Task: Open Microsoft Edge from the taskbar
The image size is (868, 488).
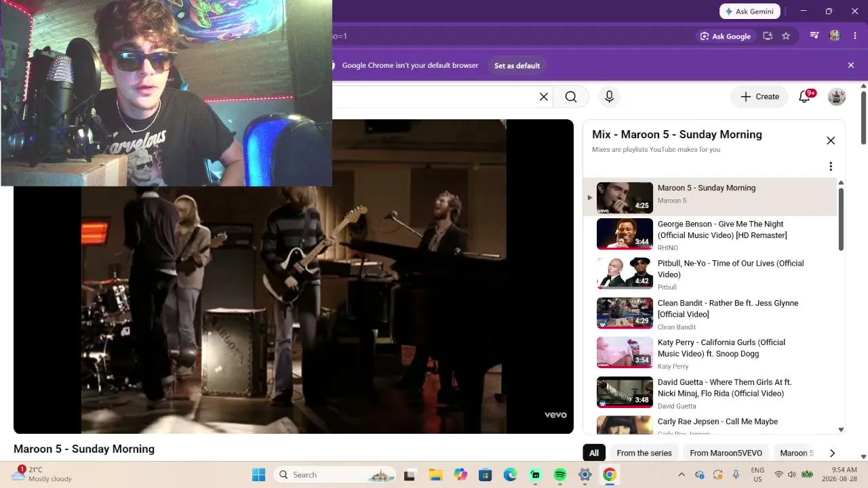Action: (510, 475)
